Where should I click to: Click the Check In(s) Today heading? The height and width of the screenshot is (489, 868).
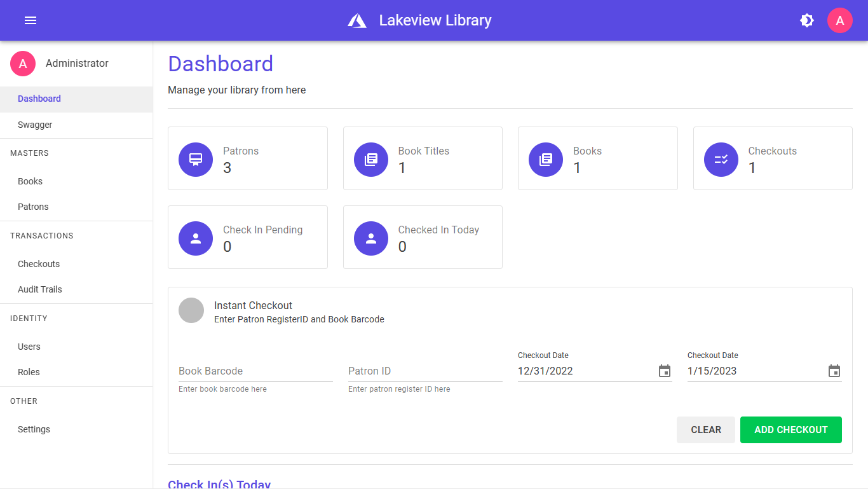[x=219, y=484]
